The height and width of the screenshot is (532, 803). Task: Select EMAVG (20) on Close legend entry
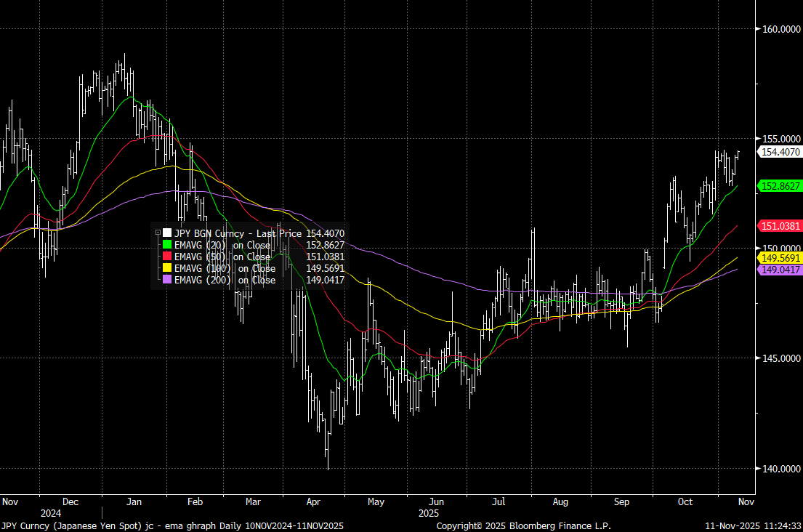222,245
